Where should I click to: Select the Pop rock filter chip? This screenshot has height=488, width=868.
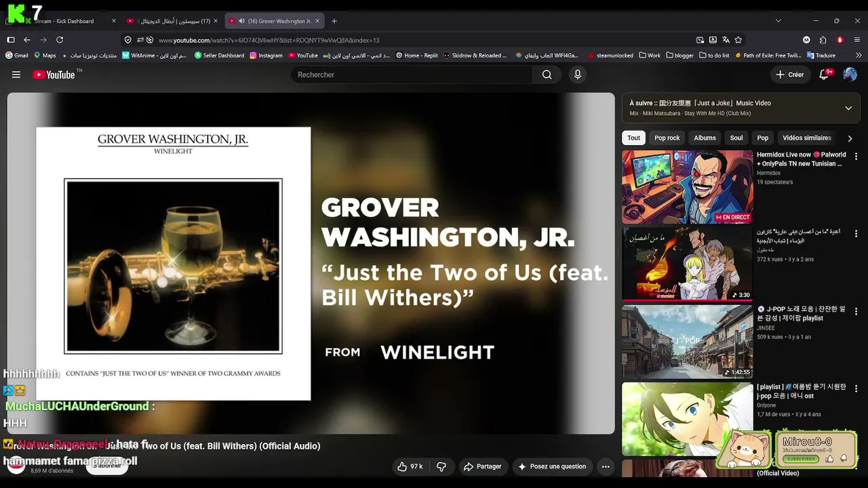click(667, 138)
